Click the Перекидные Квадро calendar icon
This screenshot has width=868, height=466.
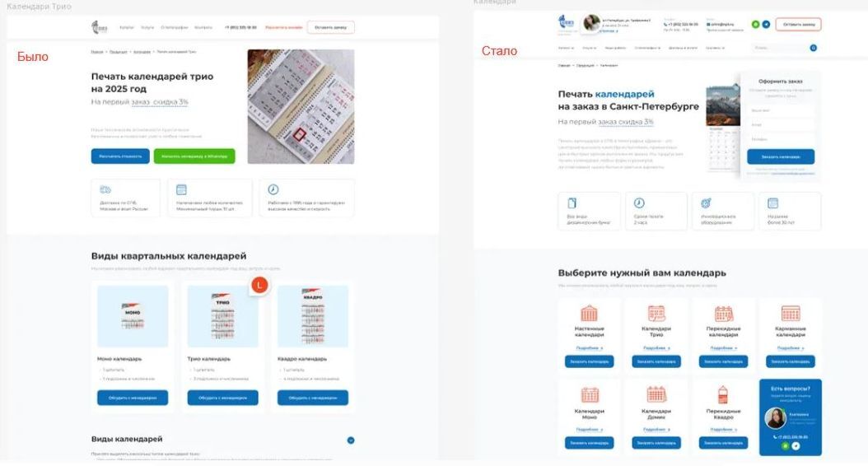tap(723, 394)
